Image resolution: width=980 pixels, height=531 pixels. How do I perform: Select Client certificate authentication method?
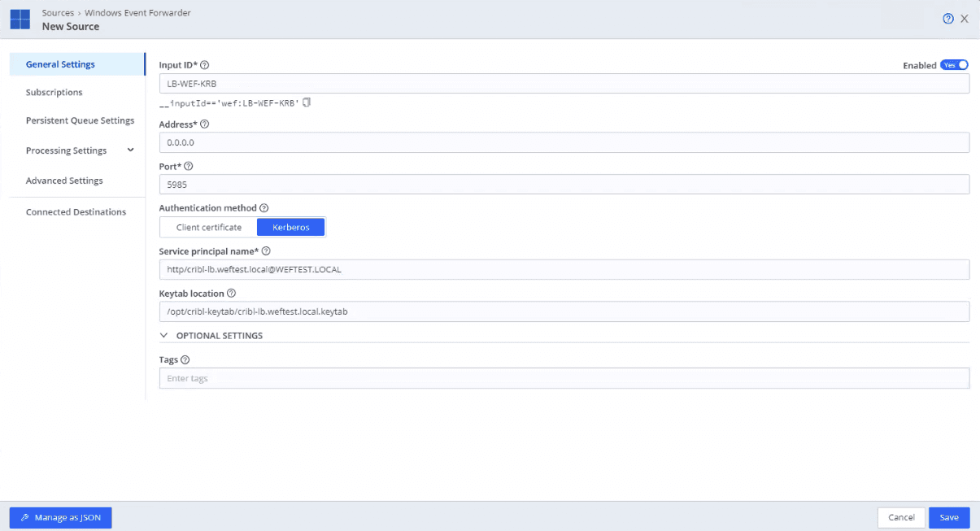209,227
